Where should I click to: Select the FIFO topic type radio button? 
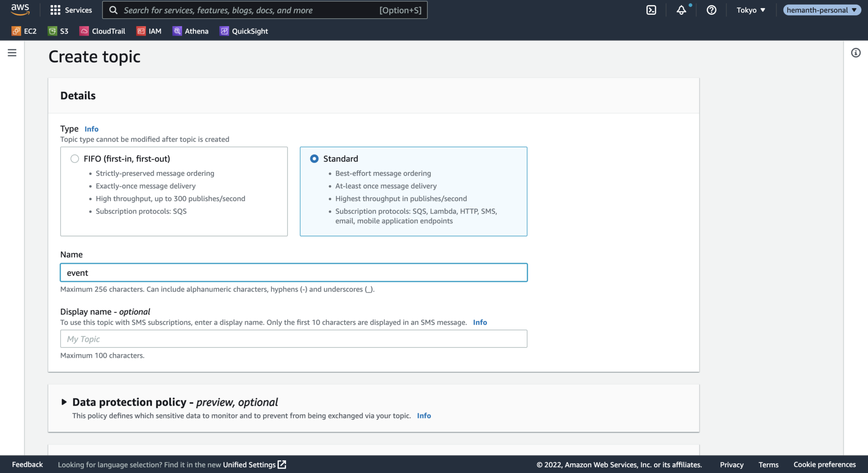pyautogui.click(x=75, y=159)
